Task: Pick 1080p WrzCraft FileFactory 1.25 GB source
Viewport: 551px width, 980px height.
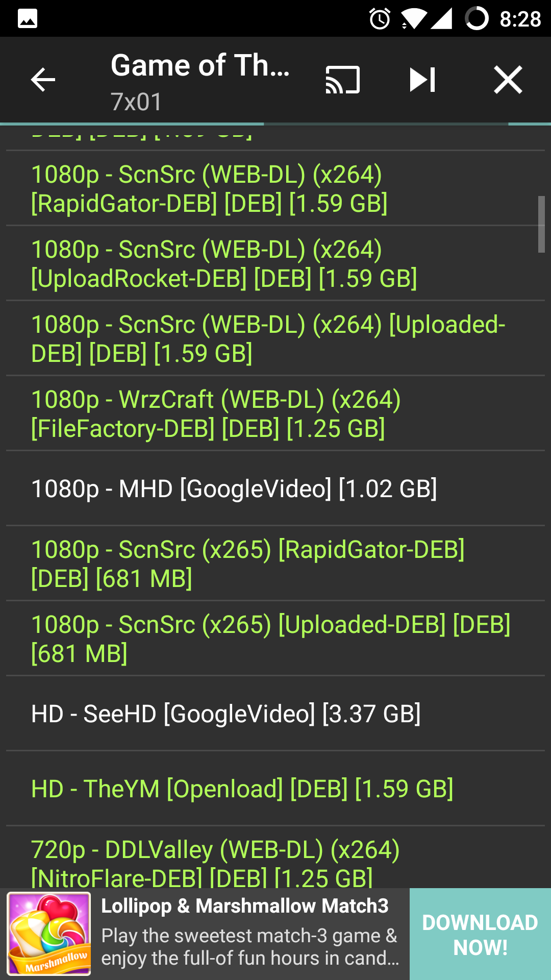Action: coord(216,413)
